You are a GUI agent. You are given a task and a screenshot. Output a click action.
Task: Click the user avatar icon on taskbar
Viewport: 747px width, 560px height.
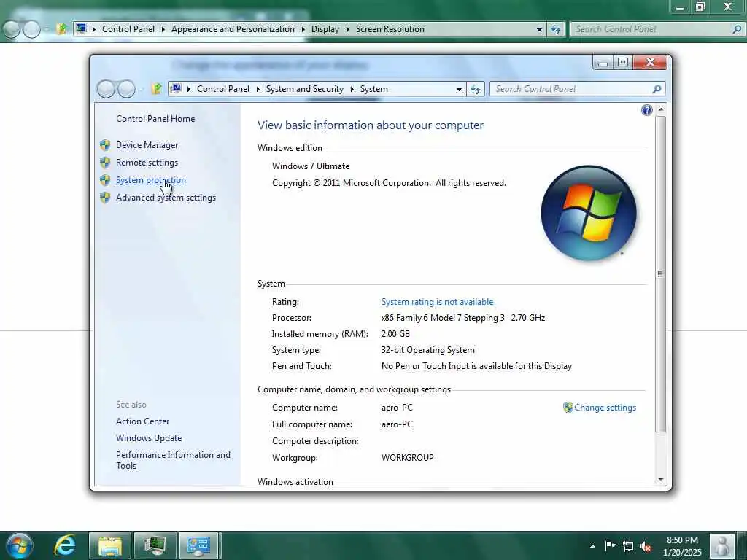[721, 546]
